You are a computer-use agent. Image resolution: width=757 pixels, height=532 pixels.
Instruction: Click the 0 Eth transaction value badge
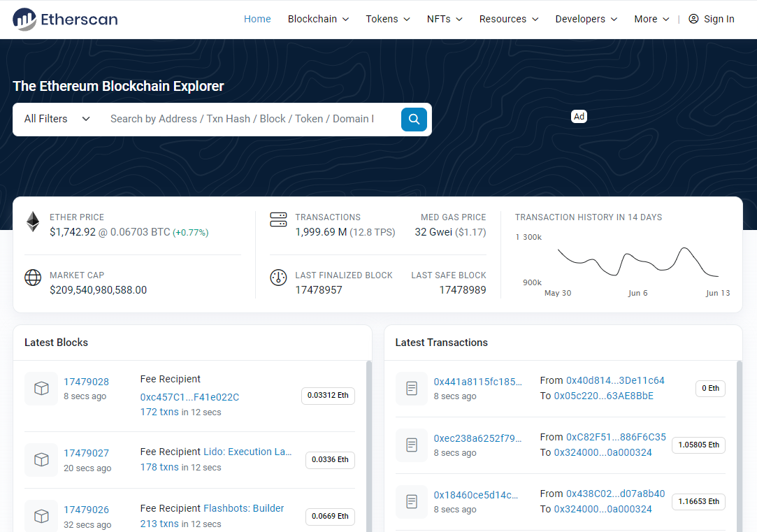710,388
